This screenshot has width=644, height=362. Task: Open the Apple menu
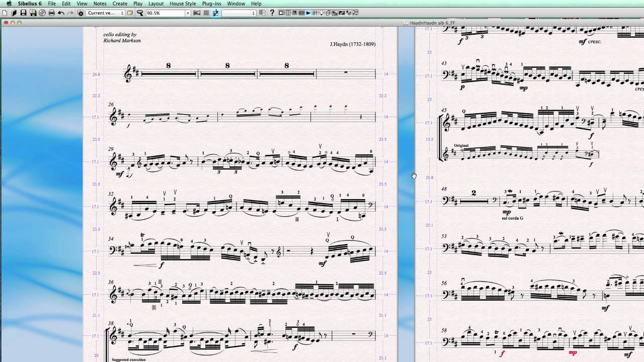pos(9,4)
